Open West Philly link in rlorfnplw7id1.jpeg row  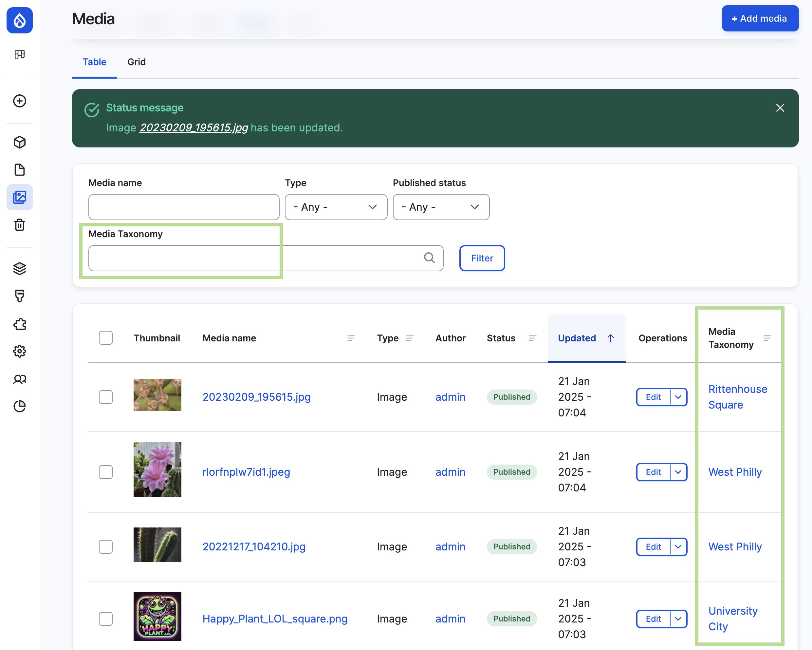click(x=735, y=472)
